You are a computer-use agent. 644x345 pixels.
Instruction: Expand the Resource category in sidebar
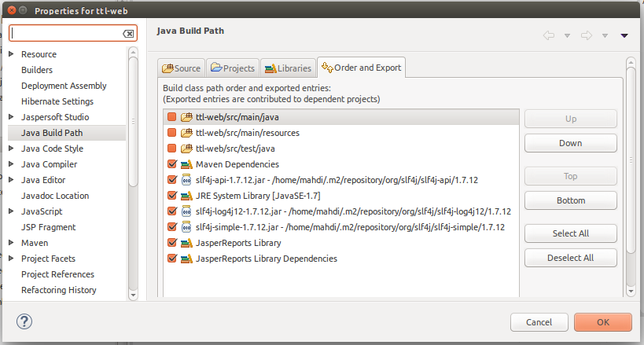(11, 54)
